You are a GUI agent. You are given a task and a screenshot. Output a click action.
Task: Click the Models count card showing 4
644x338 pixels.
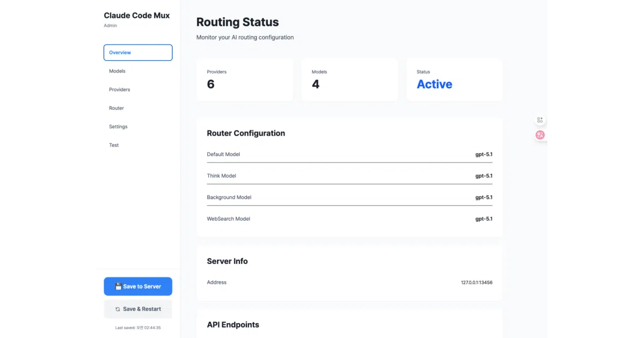[349, 80]
